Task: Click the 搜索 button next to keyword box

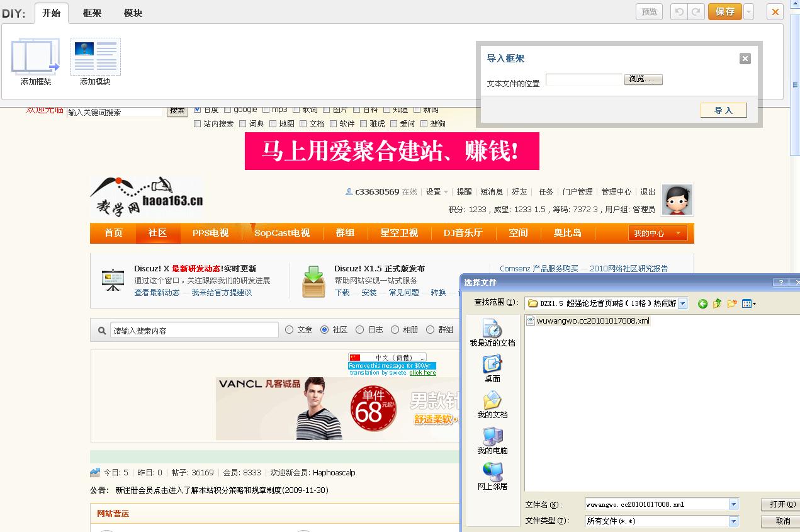Action: (177, 111)
